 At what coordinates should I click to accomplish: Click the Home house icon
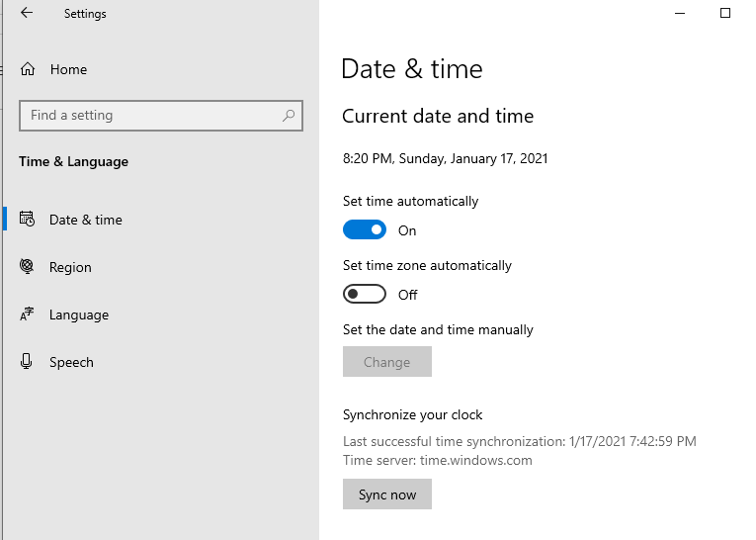click(x=28, y=69)
